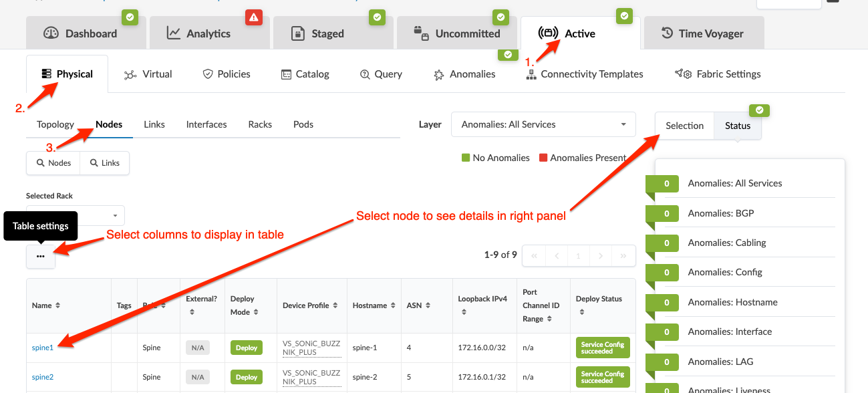
Task: Open the Query sub-tab
Action: [x=381, y=74]
